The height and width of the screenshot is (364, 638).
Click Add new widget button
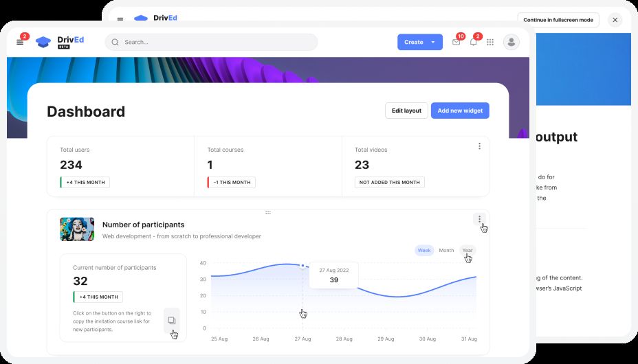click(x=460, y=111)
